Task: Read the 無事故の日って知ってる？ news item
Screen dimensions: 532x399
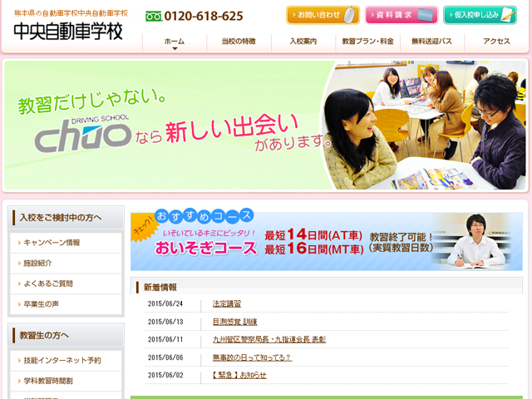Action: 252,357
